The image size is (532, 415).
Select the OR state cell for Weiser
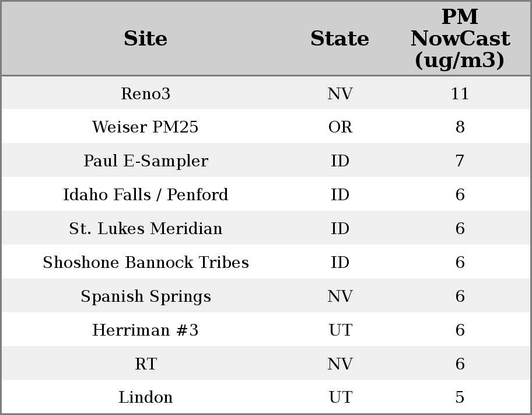pos(340,127)
